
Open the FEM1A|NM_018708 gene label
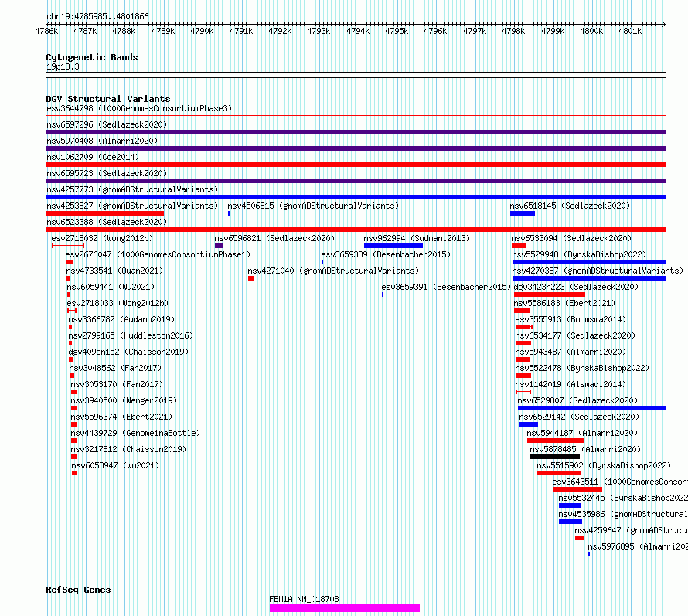coord(304,599)
